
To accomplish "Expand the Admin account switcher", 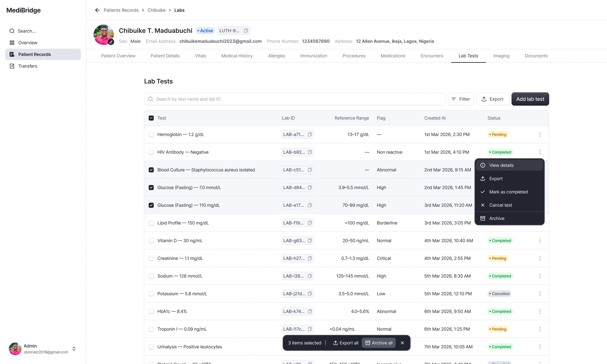I will tap(74, 349).
